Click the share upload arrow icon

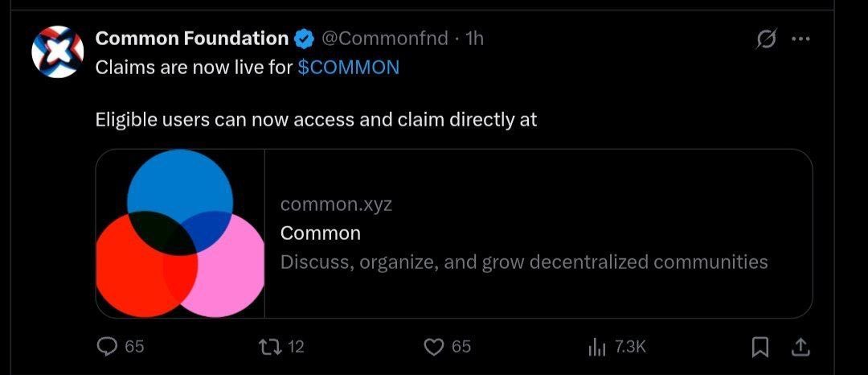800,347
